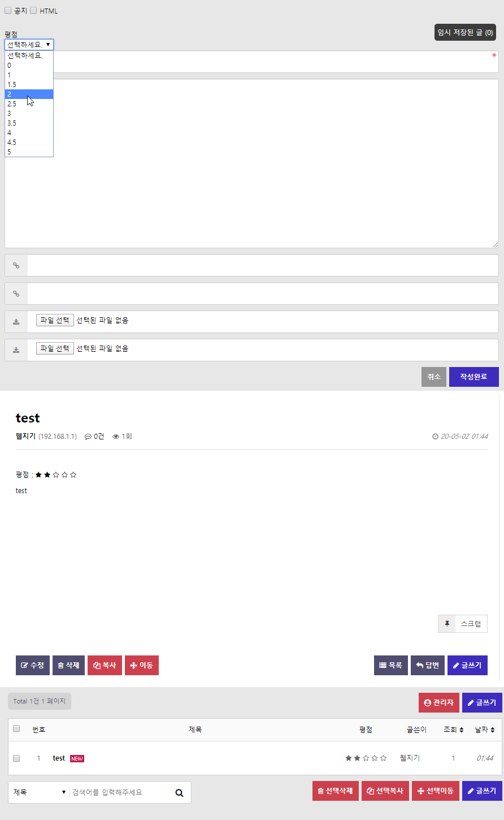Click the pin icon beside 스크랩

[447, 624]
